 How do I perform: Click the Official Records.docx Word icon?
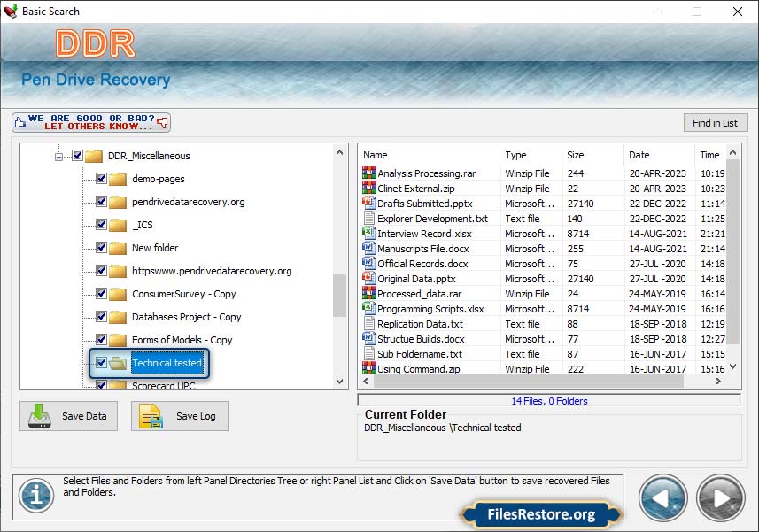click(368, 263)
